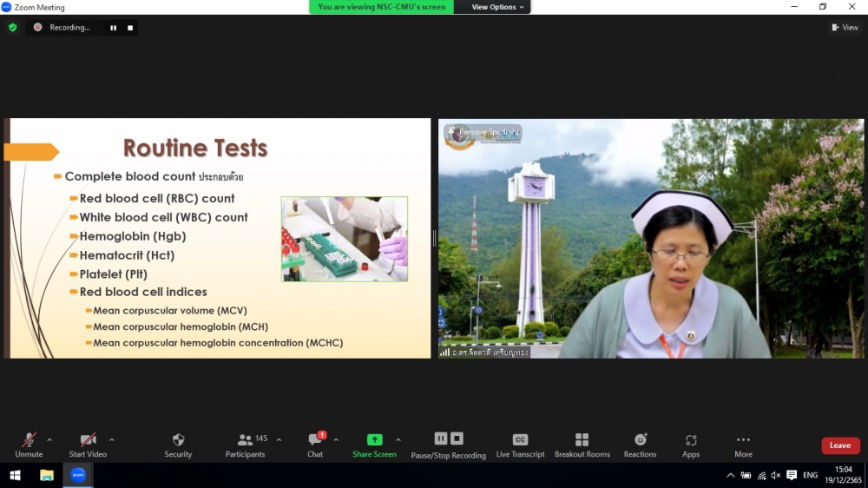Open the Participants panel
868x488 pixels.
tap(245, 440)
